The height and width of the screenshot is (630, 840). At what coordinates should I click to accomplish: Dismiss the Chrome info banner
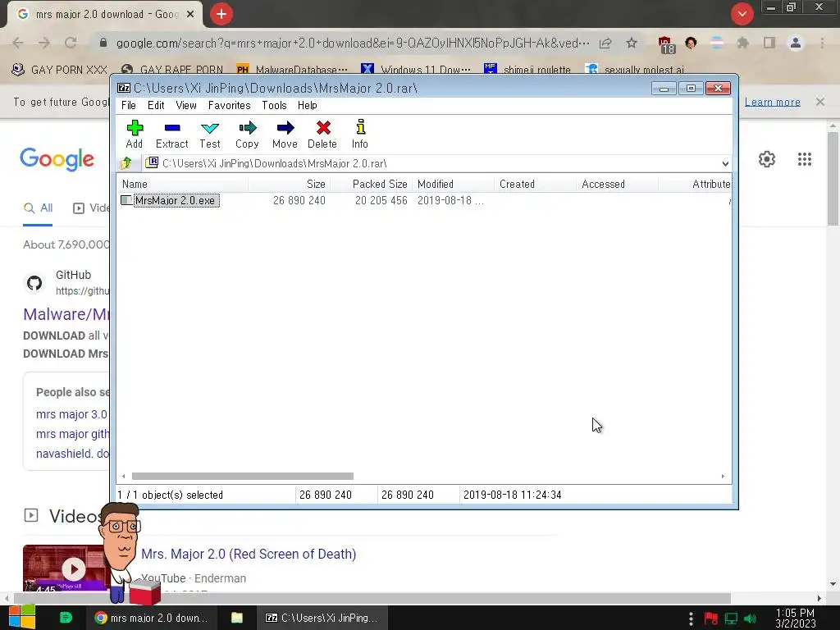pyautogui.click(x=820, y=102)
